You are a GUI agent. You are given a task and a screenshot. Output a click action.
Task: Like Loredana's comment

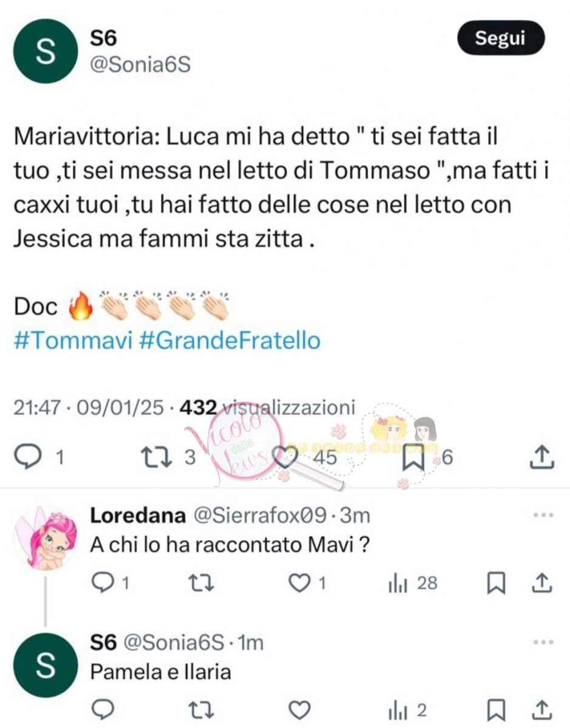(x=299, y=584)
